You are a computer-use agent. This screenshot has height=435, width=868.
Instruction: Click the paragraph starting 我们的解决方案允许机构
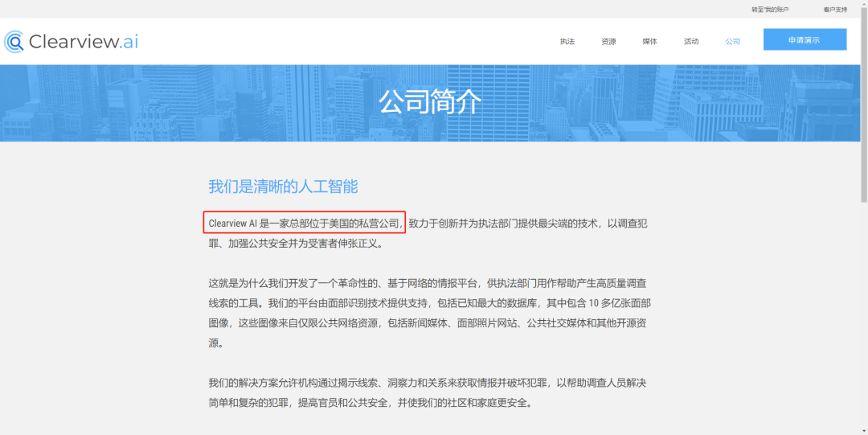coord(428,393)
